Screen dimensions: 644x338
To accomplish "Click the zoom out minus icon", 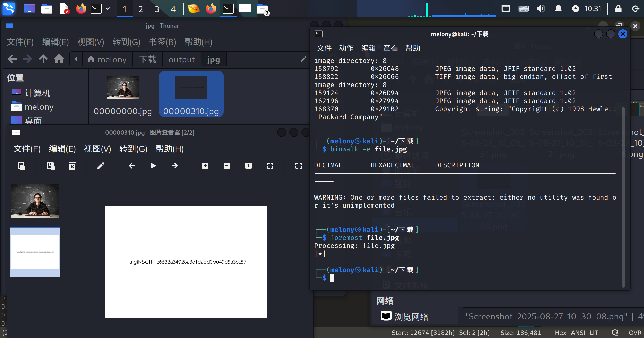I will coord(227,166).
